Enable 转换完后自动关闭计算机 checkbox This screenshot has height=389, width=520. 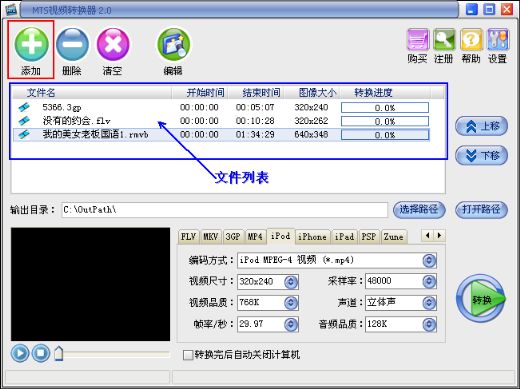pyautogui.click(x=188, y=355)
